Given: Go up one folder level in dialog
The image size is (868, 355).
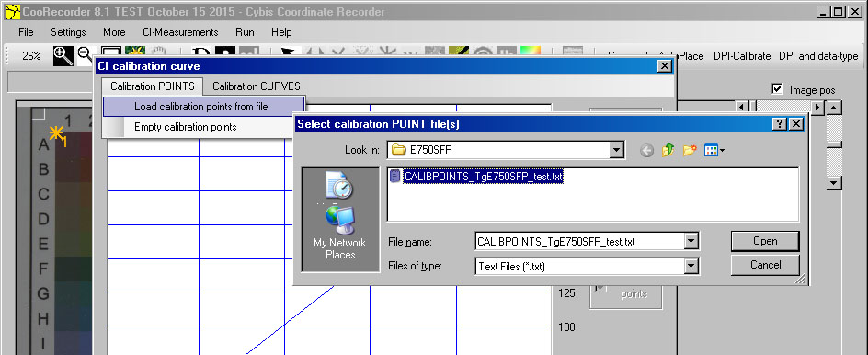Looking at the screenshot, I should tap(668, 150).
